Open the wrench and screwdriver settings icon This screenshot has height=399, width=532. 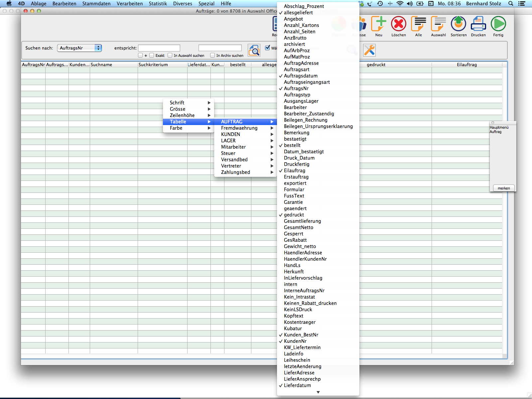tap(369, 50)
